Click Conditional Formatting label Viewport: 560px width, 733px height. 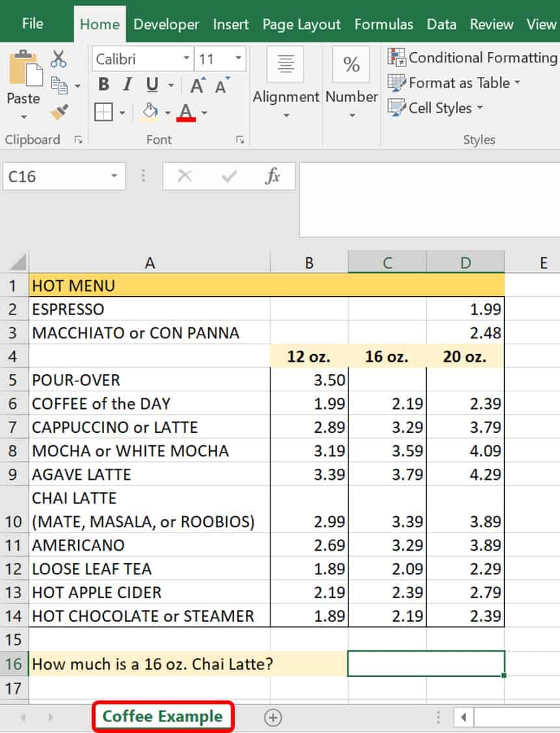pos(483,57)
